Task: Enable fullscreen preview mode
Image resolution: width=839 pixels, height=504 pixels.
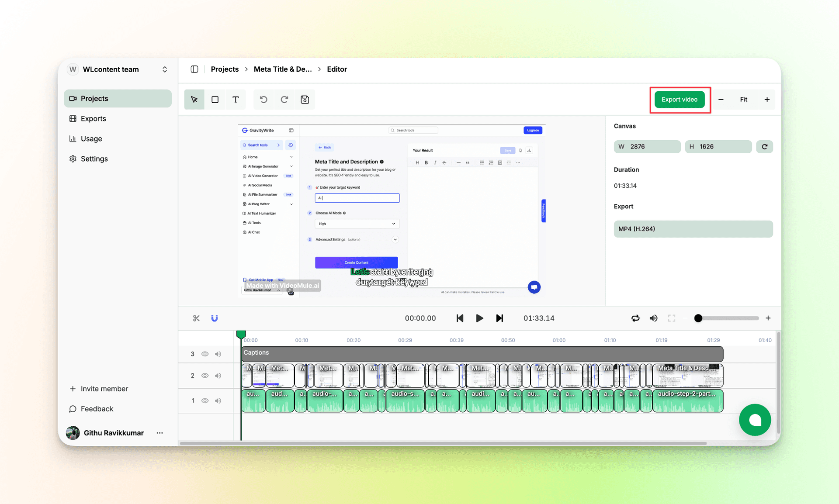Action: (x=672, y=318)
